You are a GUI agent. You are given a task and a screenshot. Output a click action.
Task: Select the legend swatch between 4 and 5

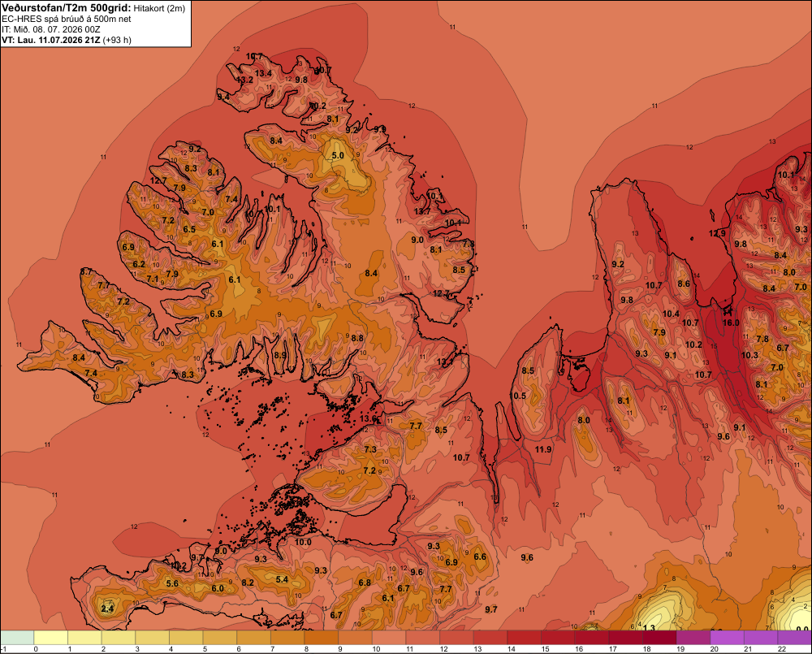click(x=187, y=638)
